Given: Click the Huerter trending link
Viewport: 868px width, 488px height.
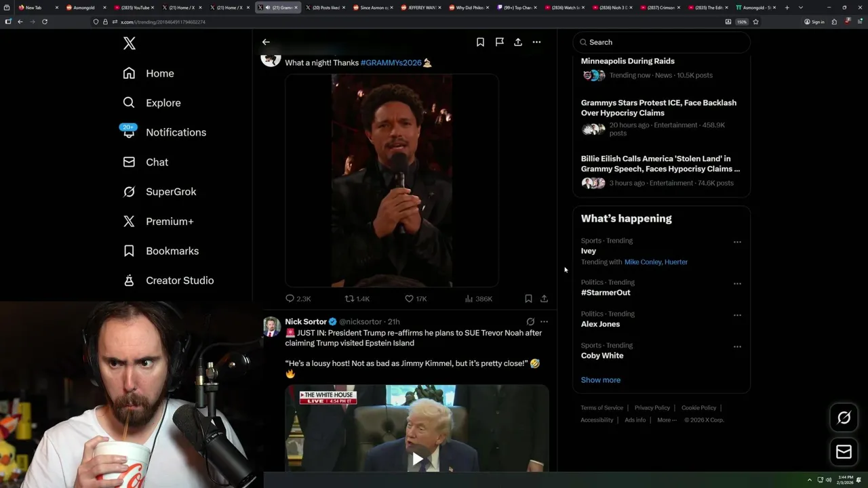Looking at the screenshot, I should (x=676, y=262).
